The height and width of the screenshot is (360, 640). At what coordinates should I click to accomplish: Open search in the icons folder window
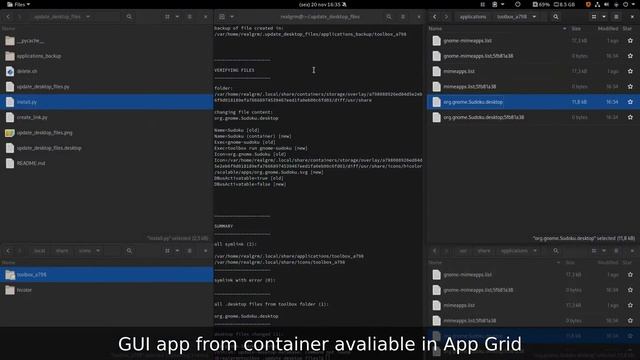coord(129,251)
